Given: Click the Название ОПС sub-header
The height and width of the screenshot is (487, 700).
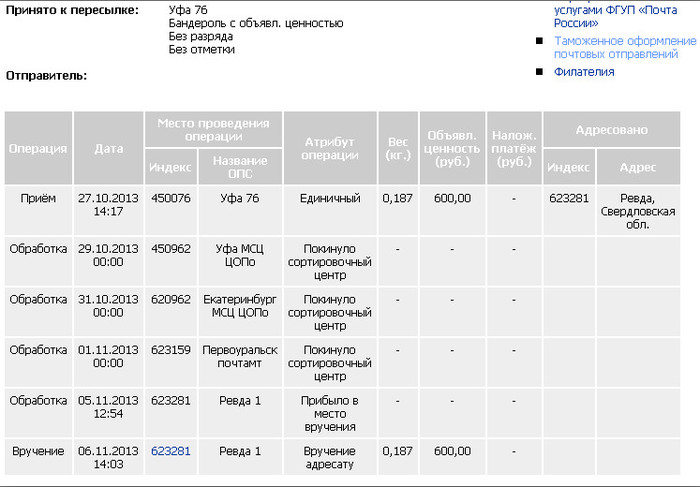Looking at the screenshot, I should pyautogui.click(x=240, y=166).
